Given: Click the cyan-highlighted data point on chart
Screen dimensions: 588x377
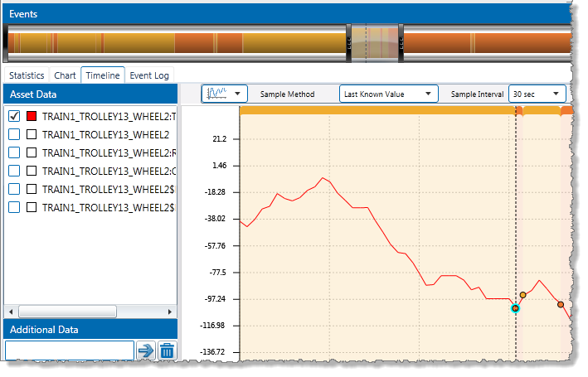Looking at the screenshot, I should click(x=515, y=308).
